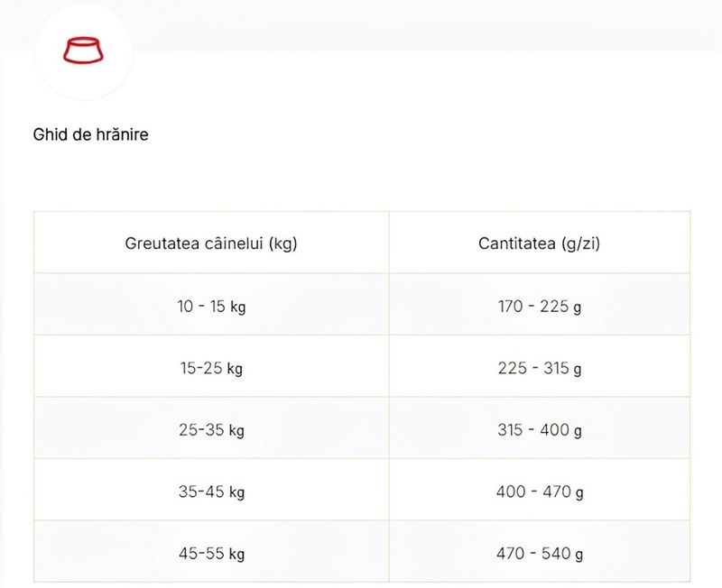Click the (g/zi) unit in quantity header

(581, 243)
